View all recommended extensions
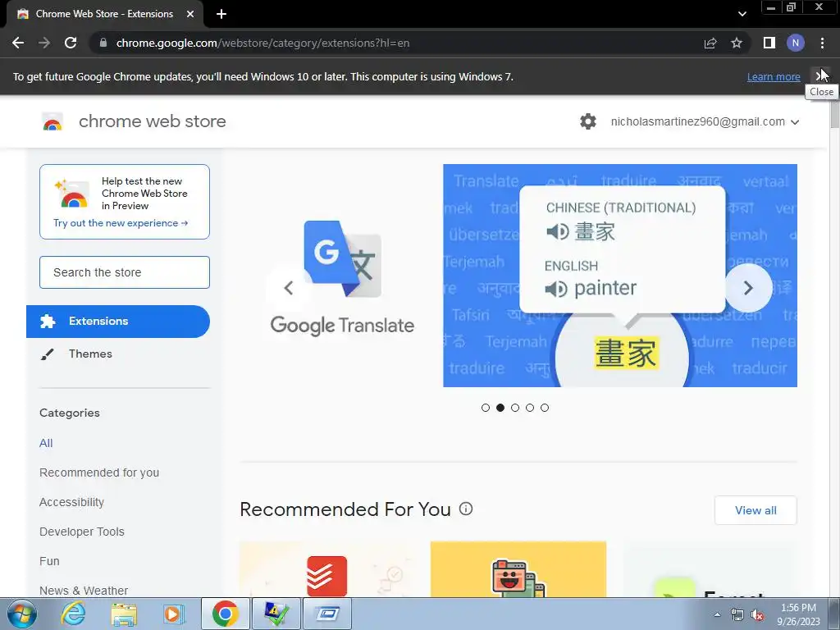 756,510
